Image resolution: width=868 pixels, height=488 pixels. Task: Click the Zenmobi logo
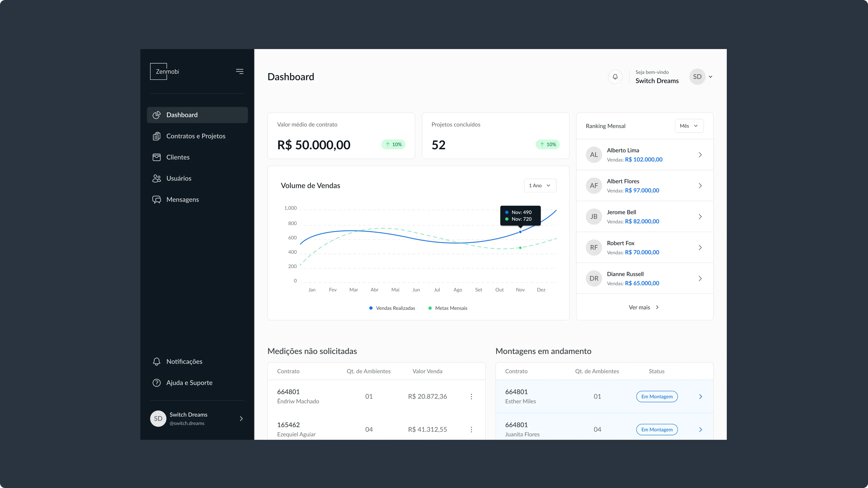[165, 71]
